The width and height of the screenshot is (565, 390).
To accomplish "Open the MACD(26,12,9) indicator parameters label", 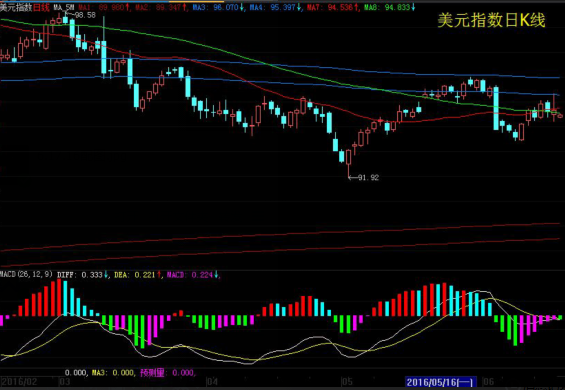I will [26, 275].
